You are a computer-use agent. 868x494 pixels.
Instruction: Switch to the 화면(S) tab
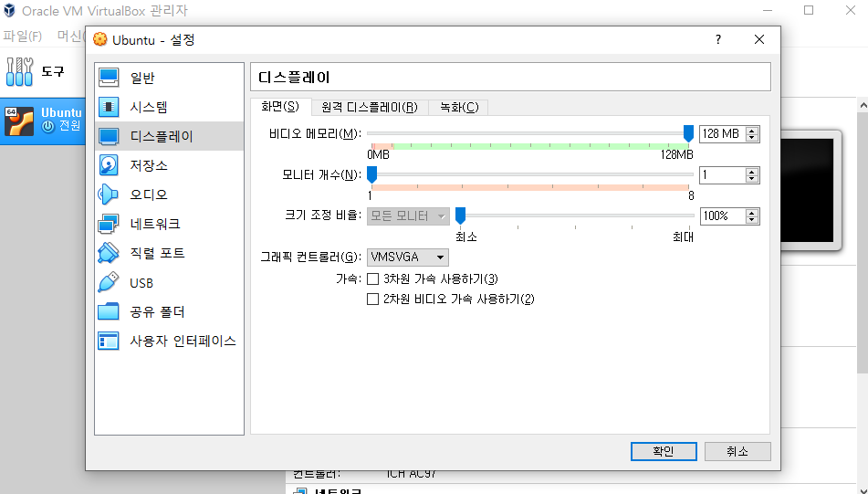(280, 106)
